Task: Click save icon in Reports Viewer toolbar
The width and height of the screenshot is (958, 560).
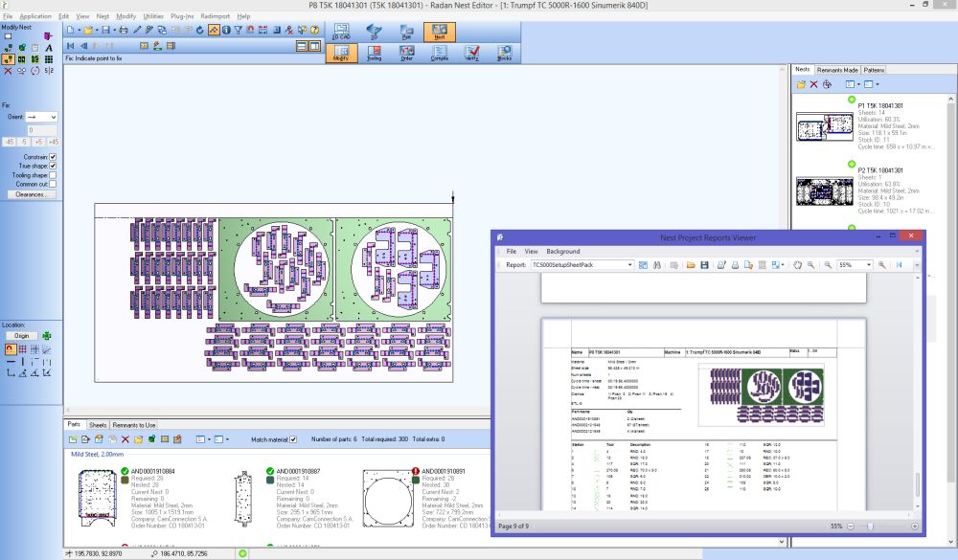Action: point(703,265)
